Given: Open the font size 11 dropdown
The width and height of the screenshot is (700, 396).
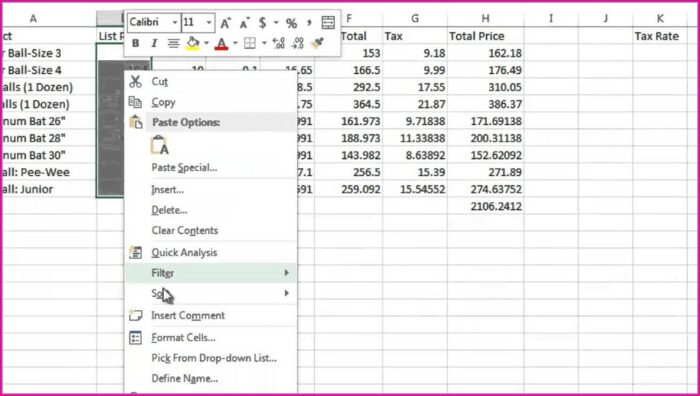Looking at the screenshot, I should [209, 23].
